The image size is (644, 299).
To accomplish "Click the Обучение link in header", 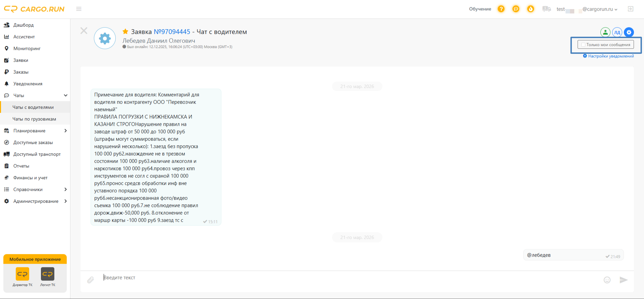I will pyautogui.click(x=480, y=9).
